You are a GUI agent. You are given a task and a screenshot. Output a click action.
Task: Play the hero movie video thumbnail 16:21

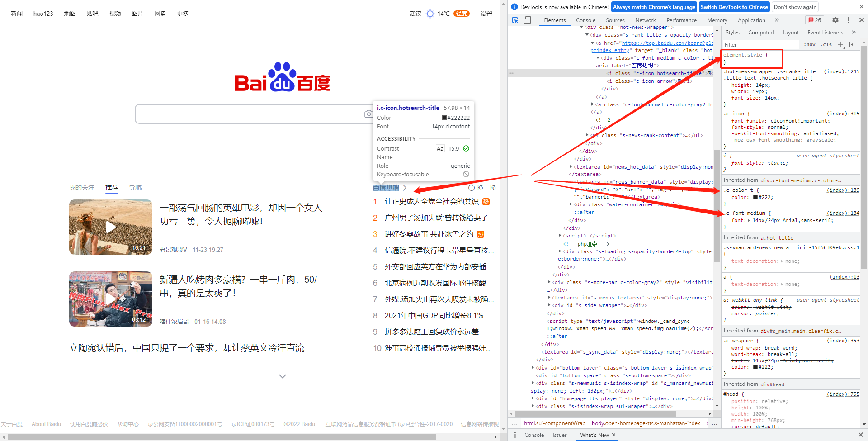(111, 227)
